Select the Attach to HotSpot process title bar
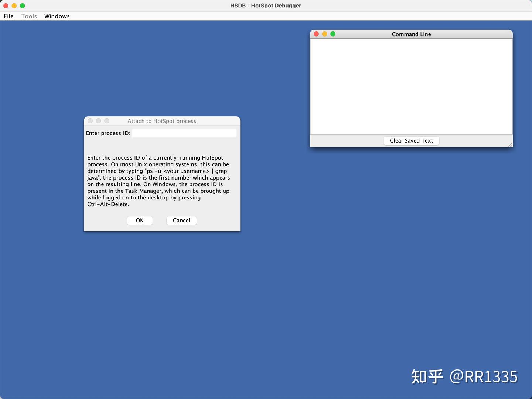The width and height of the screenshot is (532, 399). 162,121
